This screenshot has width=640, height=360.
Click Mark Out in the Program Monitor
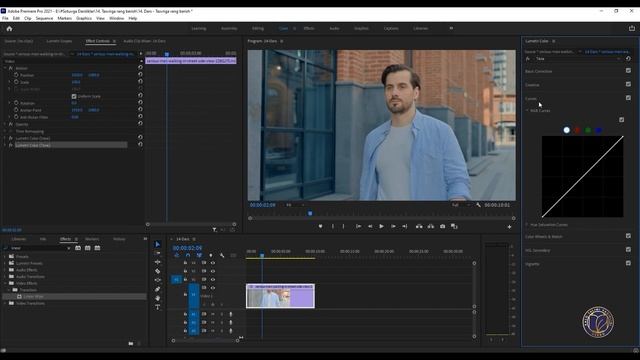pyautogui.click(x=343, y=226)
